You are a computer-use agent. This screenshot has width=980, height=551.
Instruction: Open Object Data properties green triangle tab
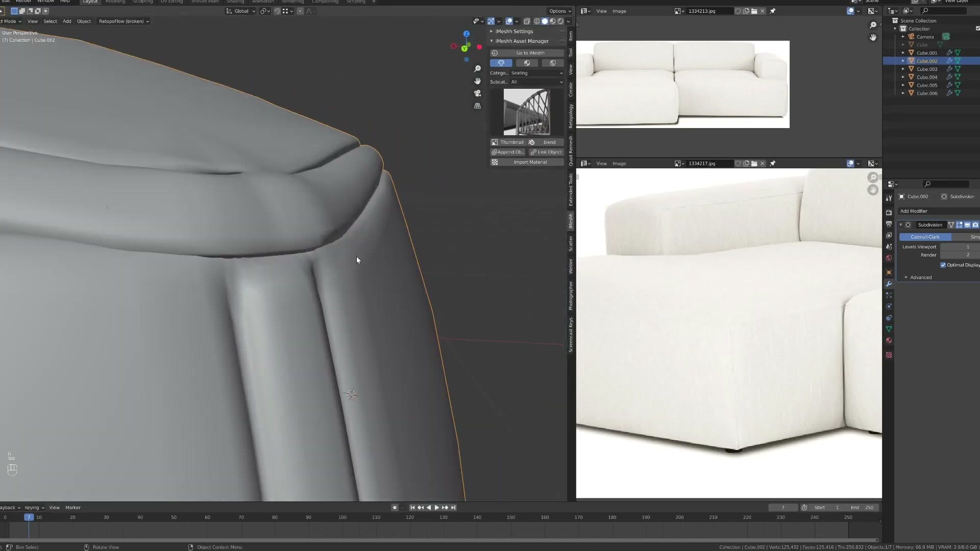pos(889,329)
